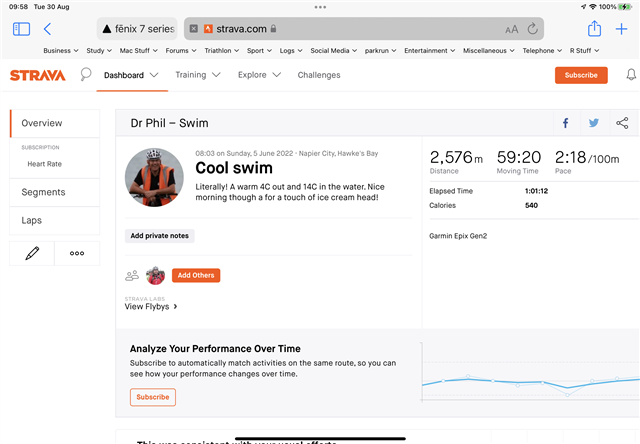Expand the parkrun bookmarks folder
Image resolution: width=640 pixels, height=444 pixels.
click(380, 51)
